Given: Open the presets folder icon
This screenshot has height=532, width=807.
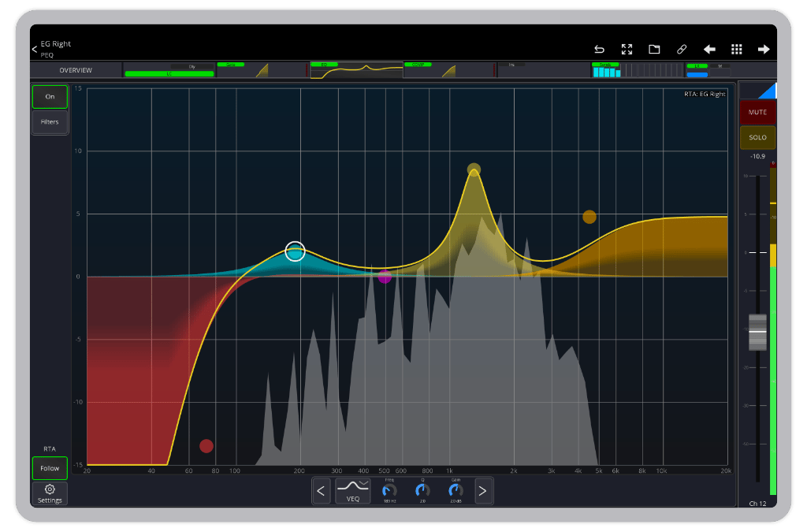Looking at the screenshot, I should 654,49.
